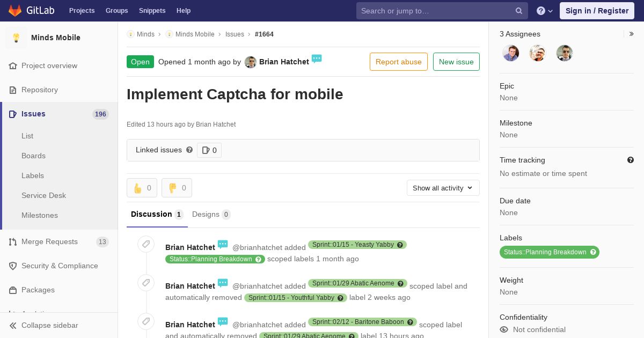This screenshot has width=644, height=338.
Task: Click help icon on Yeasty Yabby label
Action: 400,245
